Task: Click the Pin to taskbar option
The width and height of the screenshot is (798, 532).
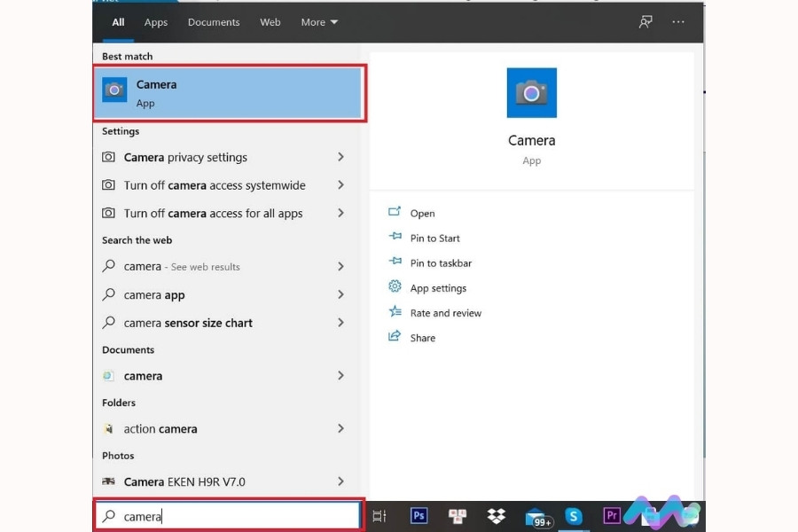Action: (x=440, y=263)
